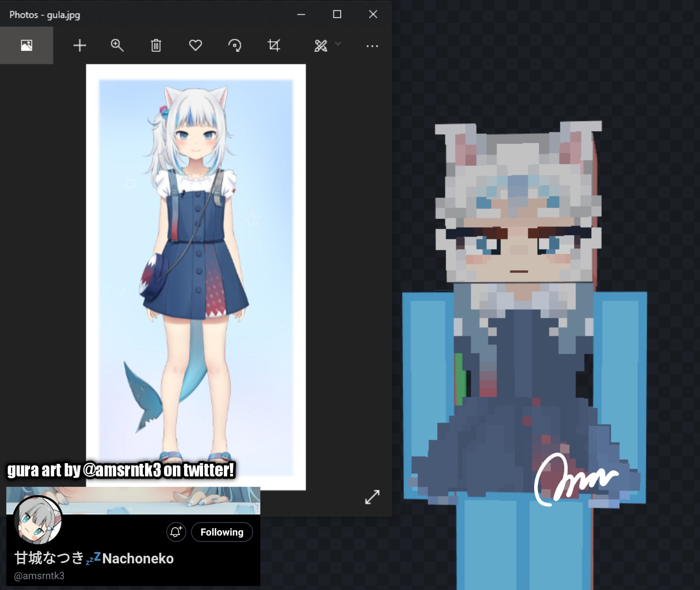Screen dimensions: 700x590
Task: Click the Gura artwork in Photos viewer
Action: tap(196, 255)
